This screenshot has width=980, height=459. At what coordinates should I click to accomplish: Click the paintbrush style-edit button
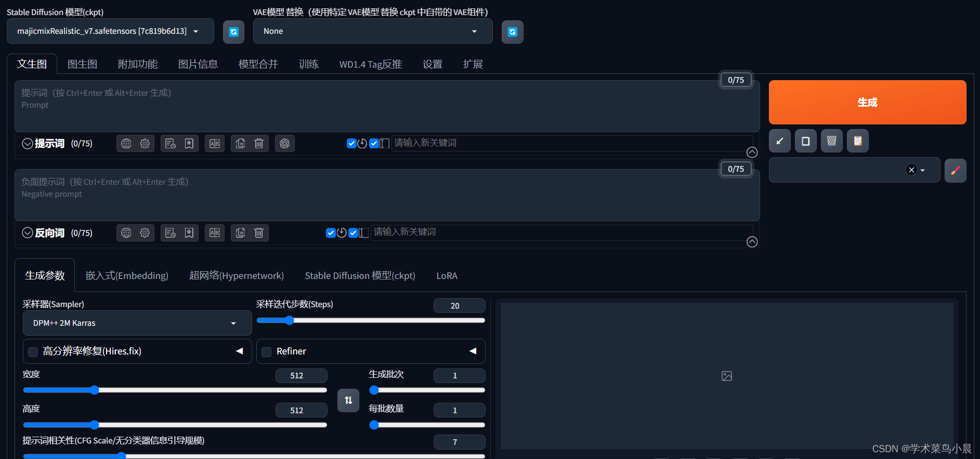point(956,170)
